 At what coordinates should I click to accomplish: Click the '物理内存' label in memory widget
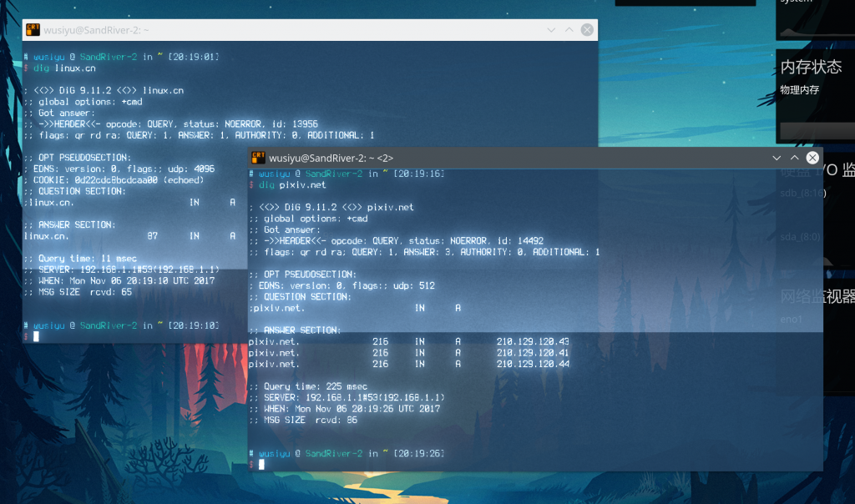[x=799, y=90]
